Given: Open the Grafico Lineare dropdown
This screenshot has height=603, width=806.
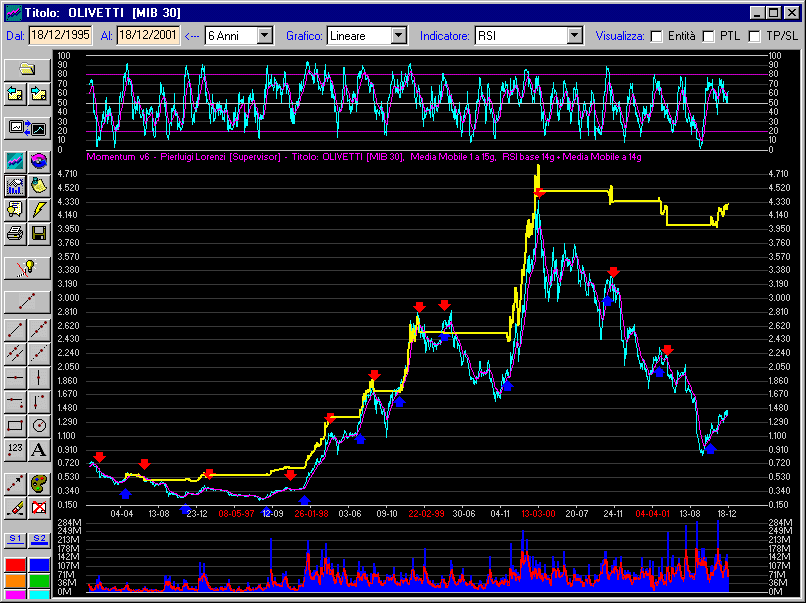Looking at the screenshot, I should point(399,35).
